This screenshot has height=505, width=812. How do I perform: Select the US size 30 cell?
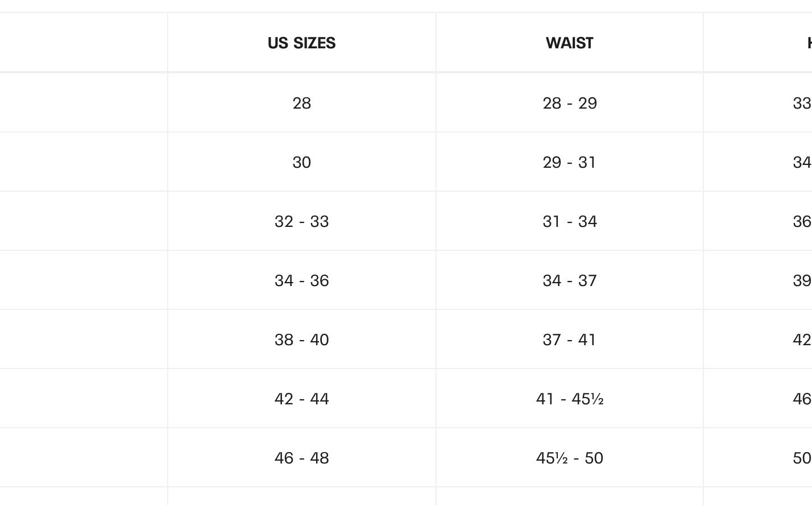pyautogui.click(x=301, y=162)
